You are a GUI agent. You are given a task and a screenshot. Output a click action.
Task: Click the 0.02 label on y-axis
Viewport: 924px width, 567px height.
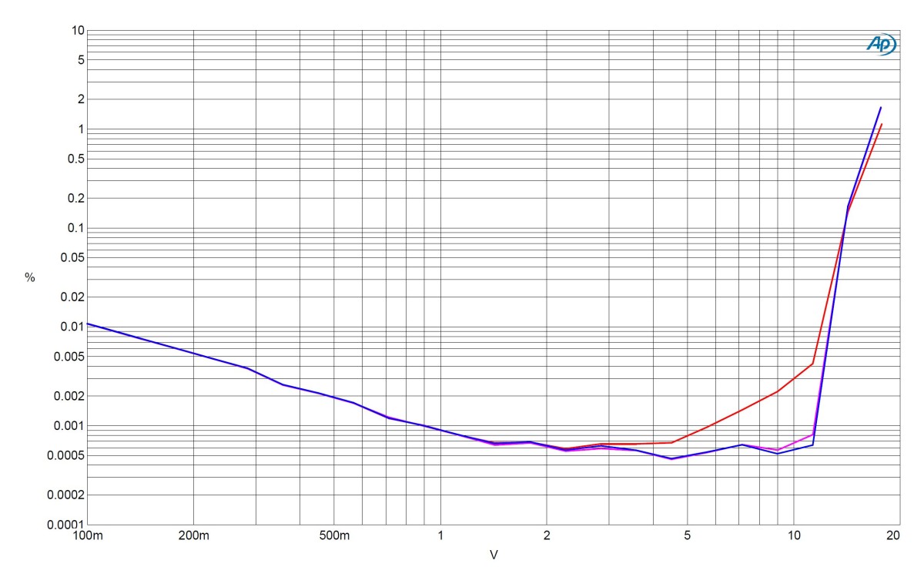point(71,297)
